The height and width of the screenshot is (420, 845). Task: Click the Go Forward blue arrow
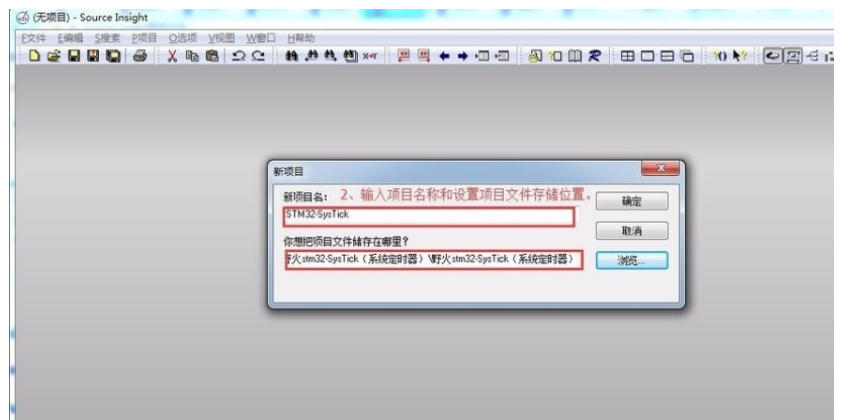pos(464,56)
